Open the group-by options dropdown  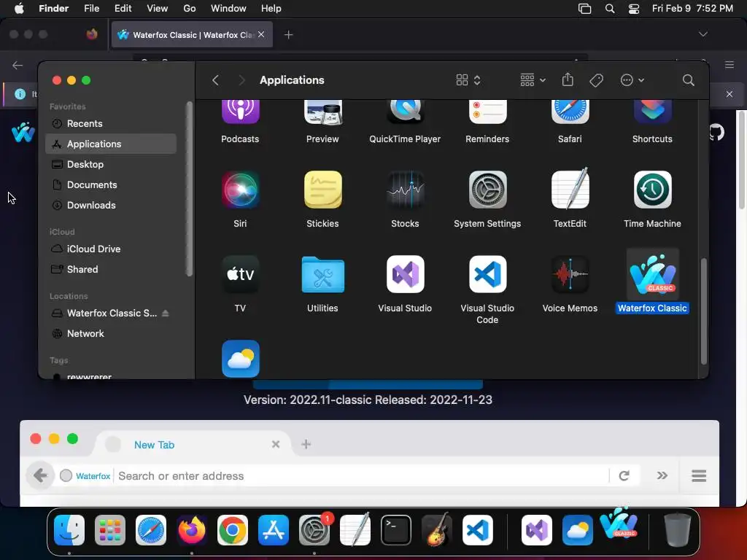tap(533, 80)
